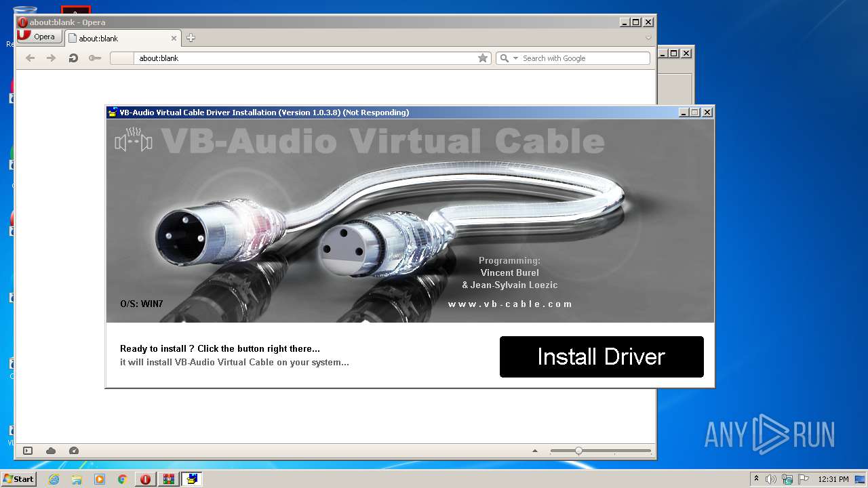Click the Show Desktop button

tap(861, 479)
